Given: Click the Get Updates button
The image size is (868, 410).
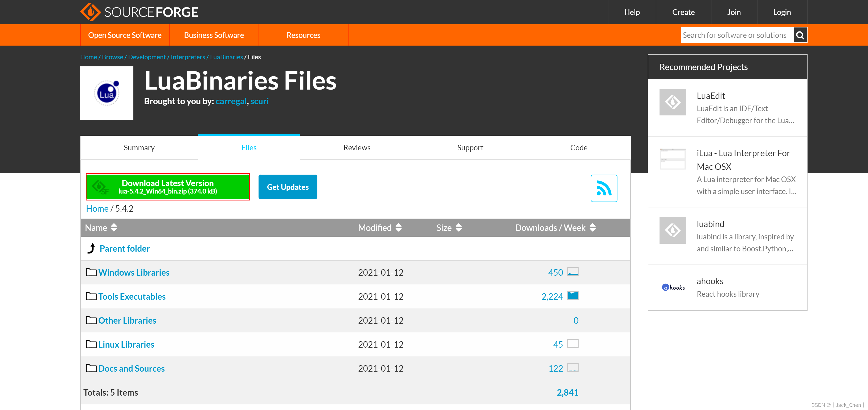Looking at the screenshot, I should [287, 187].
